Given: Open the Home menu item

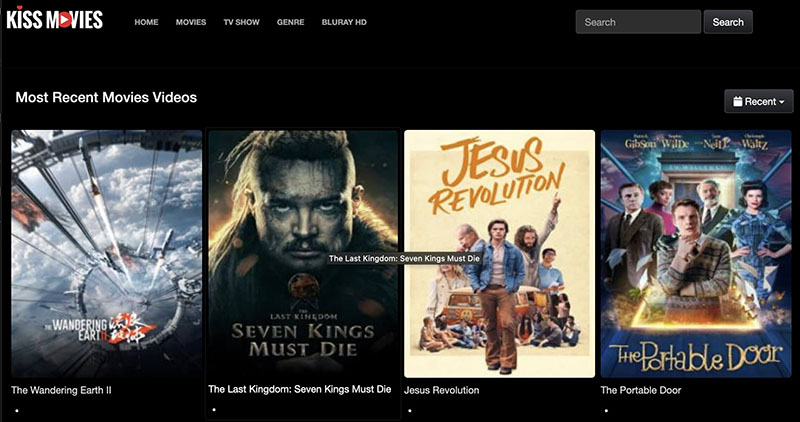Looking at the screenshot, I should tap(146, 22).
